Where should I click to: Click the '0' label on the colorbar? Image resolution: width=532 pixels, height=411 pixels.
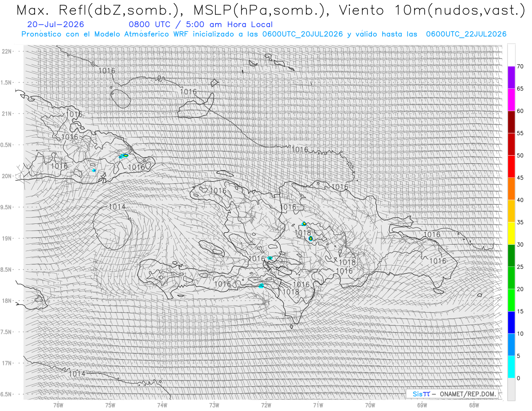519,378
